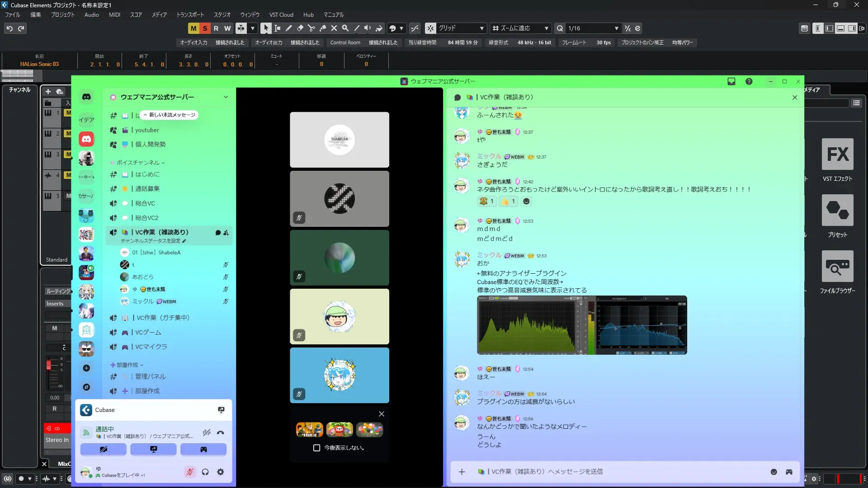Select the Mute X tool
This screenshot has height=488, width=868.
pyautogui.click(x=334, y=28)
